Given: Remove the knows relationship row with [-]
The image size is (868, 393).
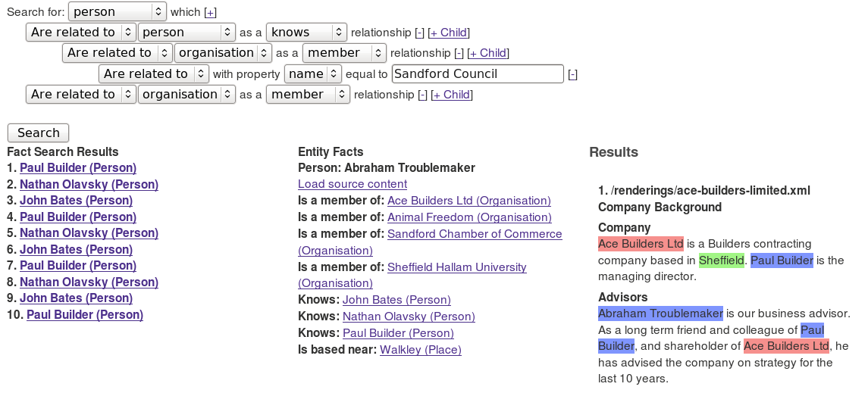Looking at the screenshot, I should pos(419,33).
